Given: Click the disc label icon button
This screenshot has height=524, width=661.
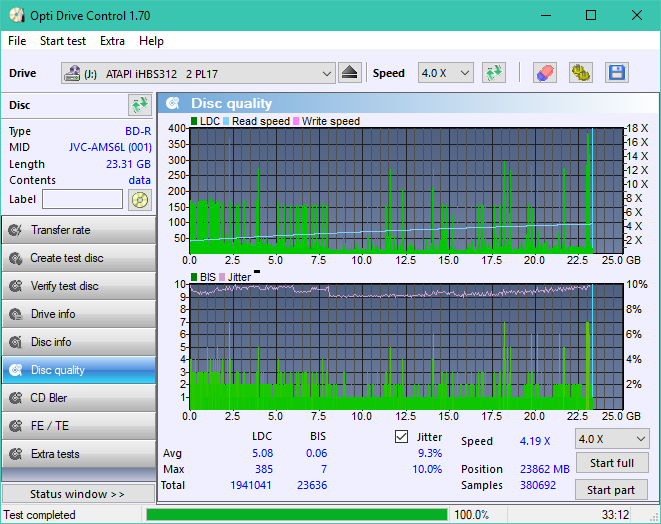Looking at the screenshot, I should (140, 199).
